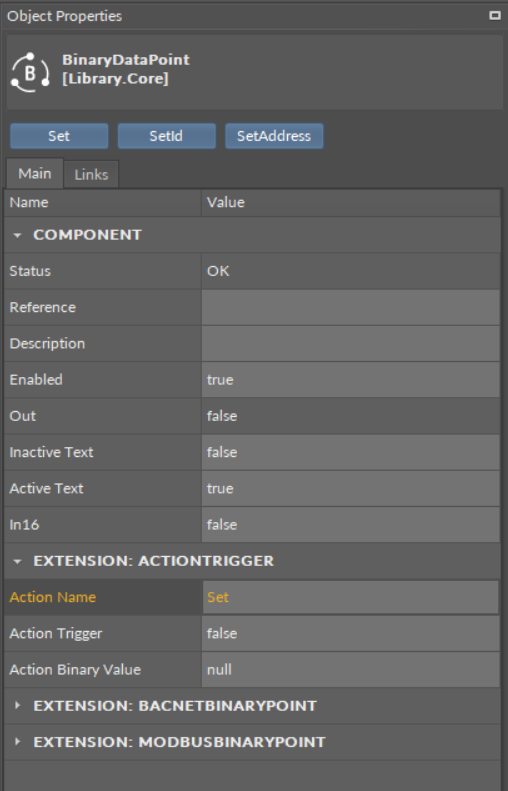Collapse the COMPONENT section arrow
The height and width of the screenshot is (791, 508).
(x=17, y=235)
